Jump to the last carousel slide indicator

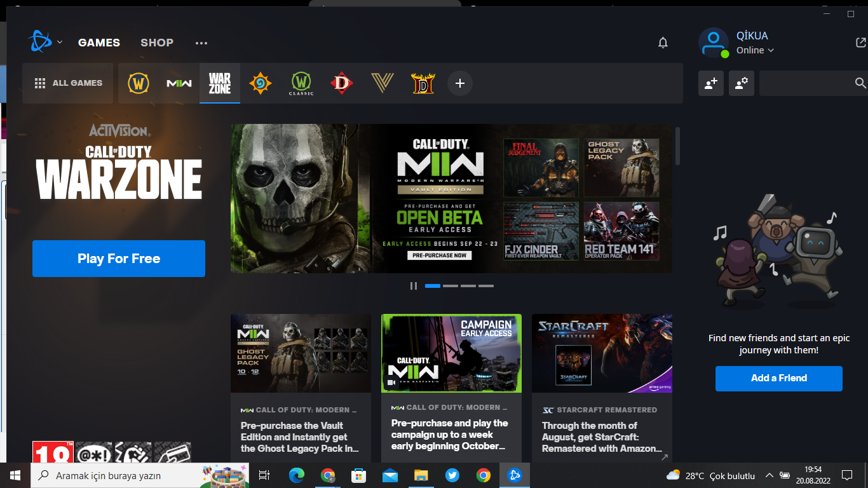click(x=486, y=286)
